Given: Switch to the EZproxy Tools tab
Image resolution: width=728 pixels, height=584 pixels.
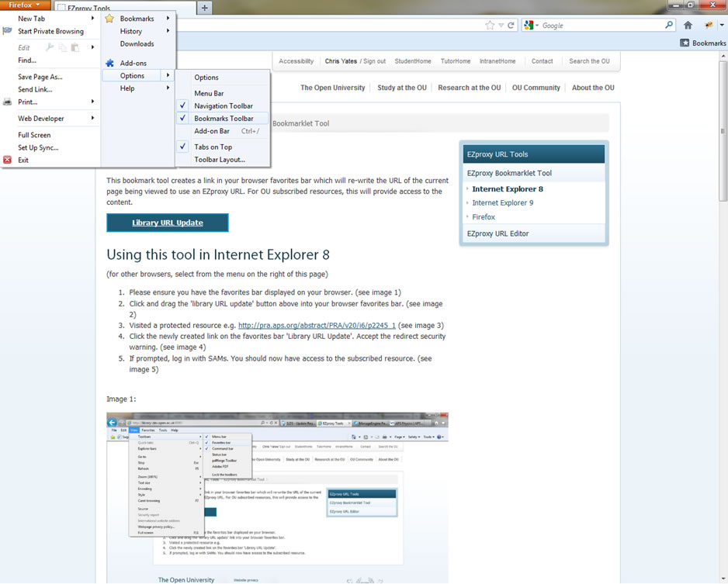Looking at the screenshot, I should (126, 8).
